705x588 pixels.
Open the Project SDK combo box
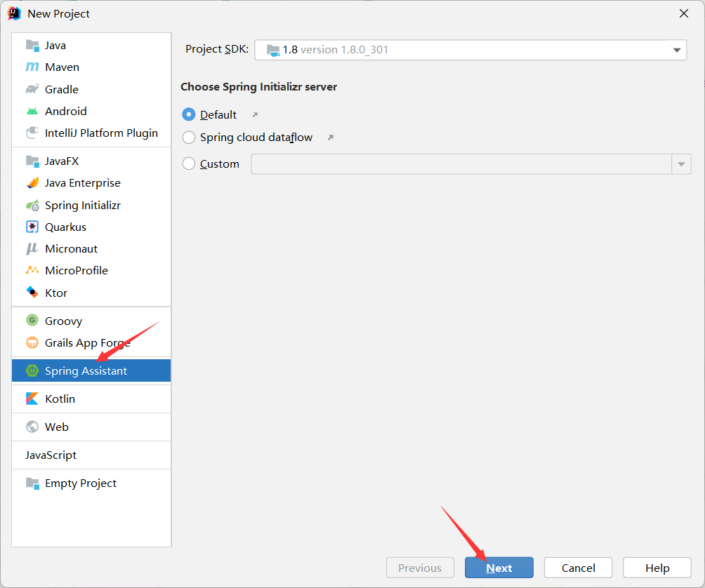tap(470, 50)
